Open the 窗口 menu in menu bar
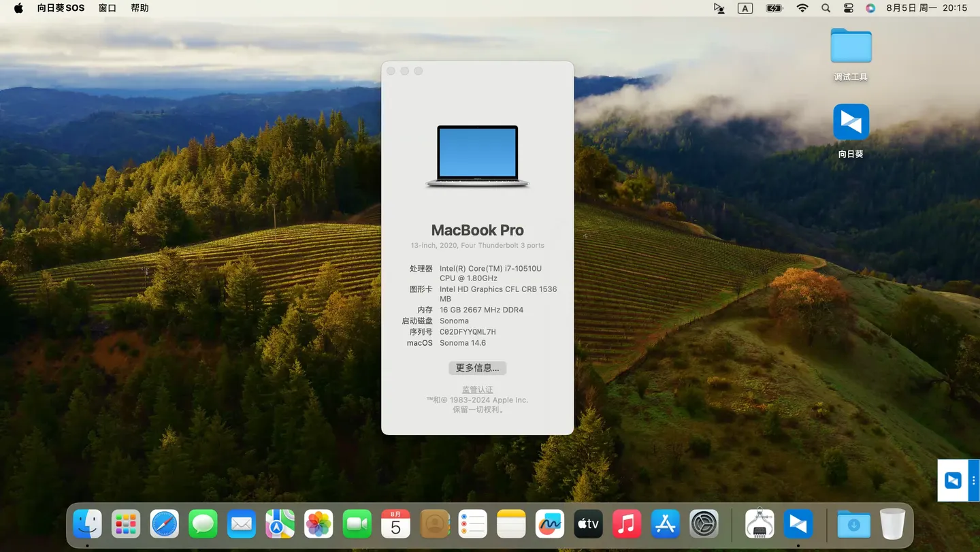The width and height of the screenshot is (980, 552). pyautogui.click(x=107, y=7)
